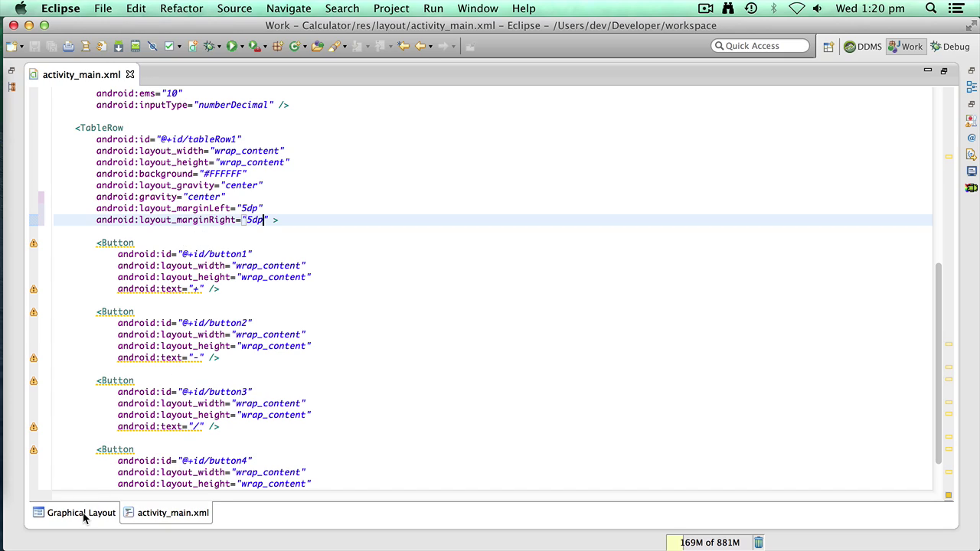
Task: Switch to the DDMS perspective
Action: click(863, 47)
